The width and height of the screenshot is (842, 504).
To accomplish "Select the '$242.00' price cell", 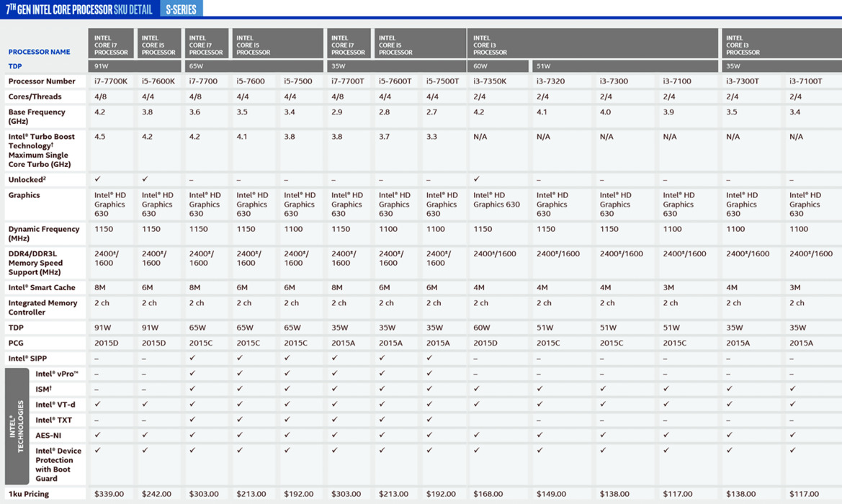I will (x=156, y=494).
